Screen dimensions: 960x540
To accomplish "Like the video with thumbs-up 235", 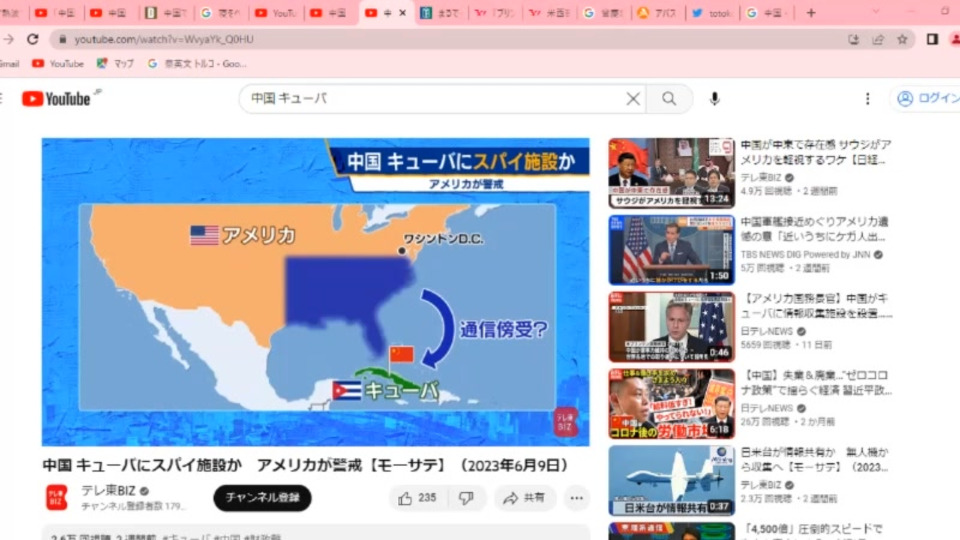I will coord(418,498).
